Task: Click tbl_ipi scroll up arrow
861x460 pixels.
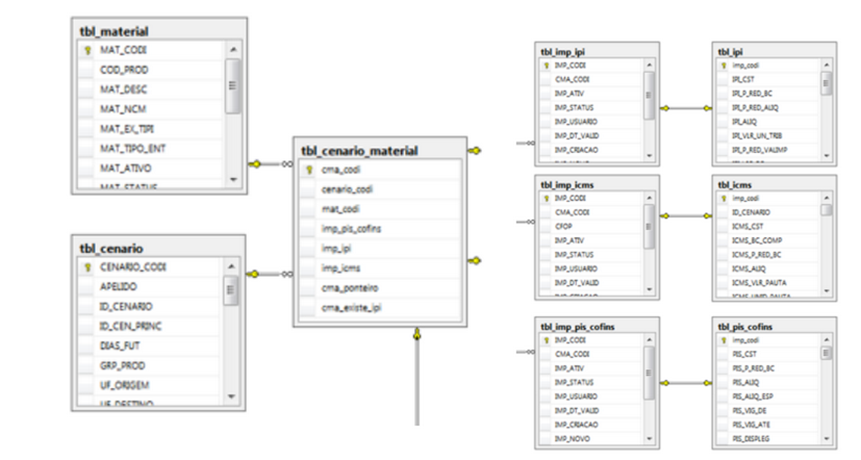Action: [826, 65]
